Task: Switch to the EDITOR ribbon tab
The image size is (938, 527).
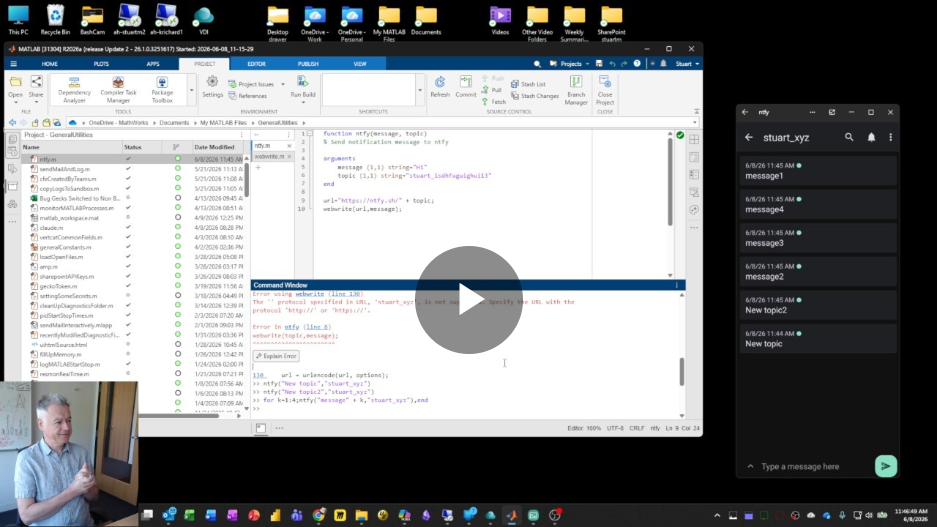Action: point(256,64)
